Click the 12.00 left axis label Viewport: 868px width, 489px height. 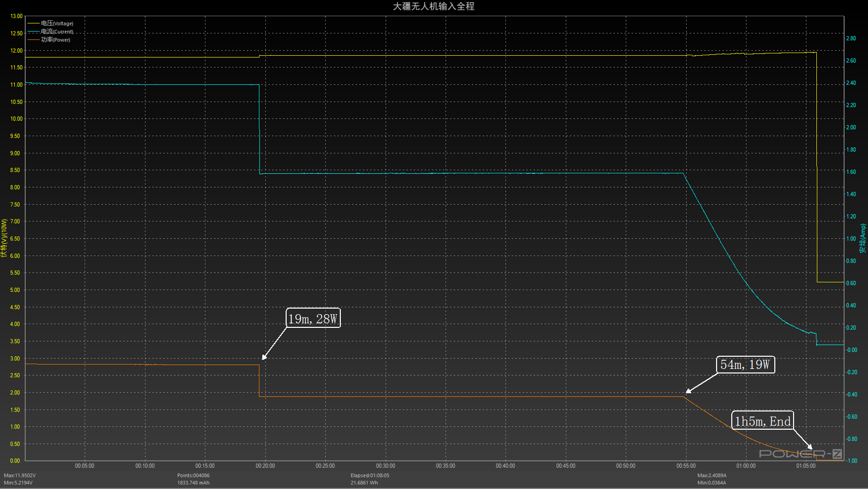pos(17,51)
